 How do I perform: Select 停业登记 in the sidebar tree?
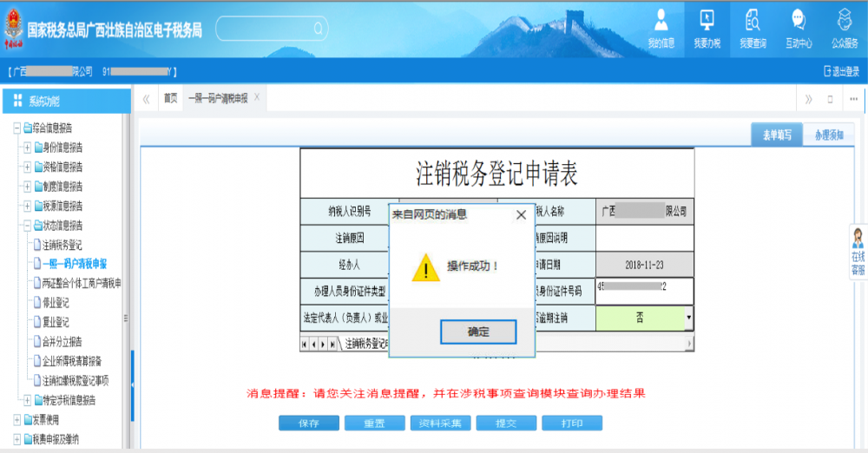coord(56,303)
